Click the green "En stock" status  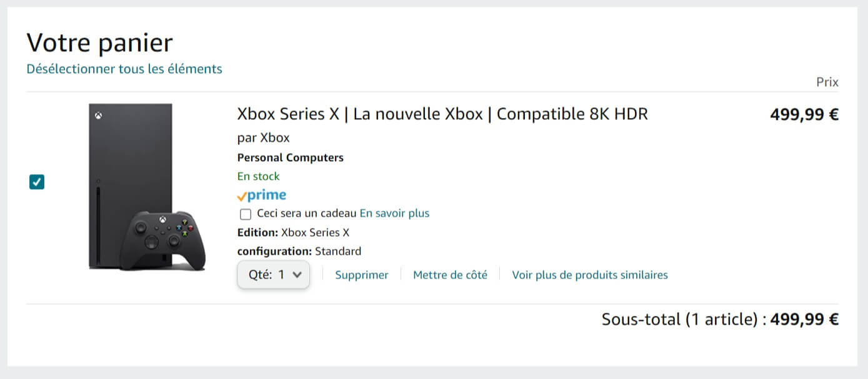(259, 176)
